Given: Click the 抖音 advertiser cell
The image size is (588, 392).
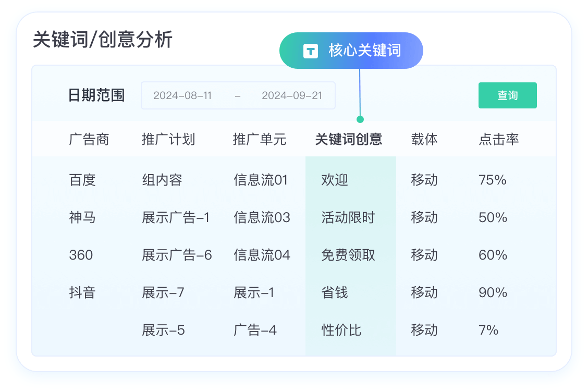Looking at the screenshot, I should click(82, 292).
